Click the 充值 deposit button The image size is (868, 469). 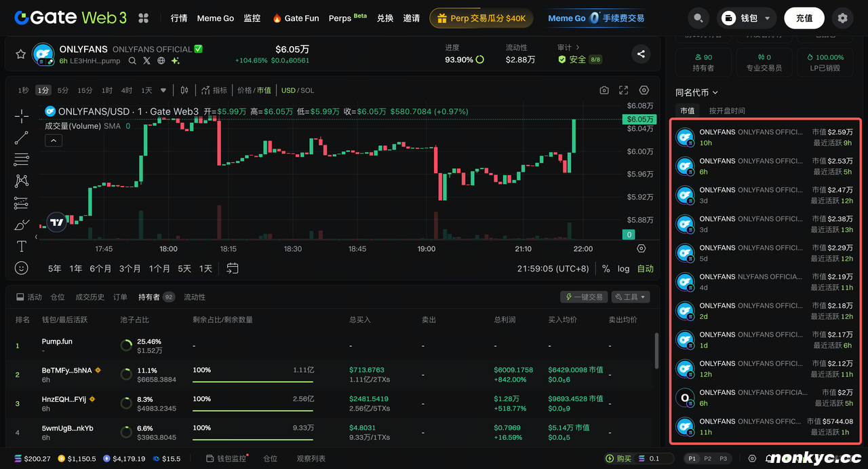804,18
